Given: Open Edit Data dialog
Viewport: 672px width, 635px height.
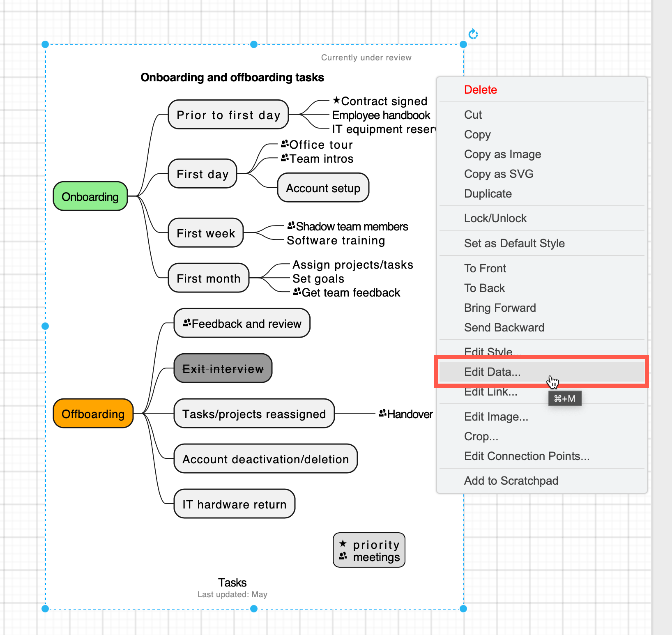Looking at the screenshot, I should [542, 372].
